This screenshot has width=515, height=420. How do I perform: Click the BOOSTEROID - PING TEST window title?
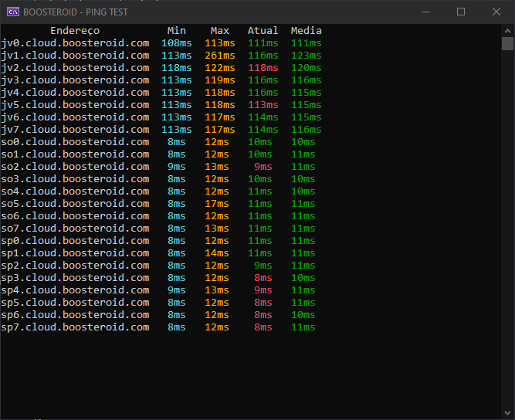pyautogui.click(x=75, y=12)
